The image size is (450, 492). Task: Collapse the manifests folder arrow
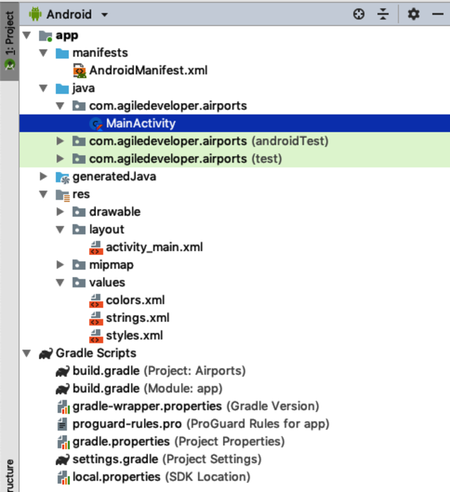pos(43,53)
